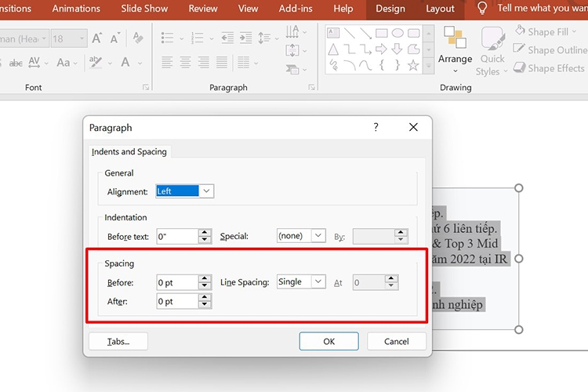Screen dimensions: 588x392
Task: Click the Tabs... button
Action: pos(118,341)
